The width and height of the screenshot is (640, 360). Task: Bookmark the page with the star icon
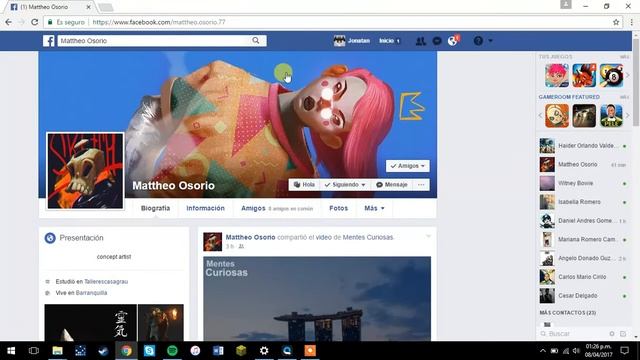(616, 22)
